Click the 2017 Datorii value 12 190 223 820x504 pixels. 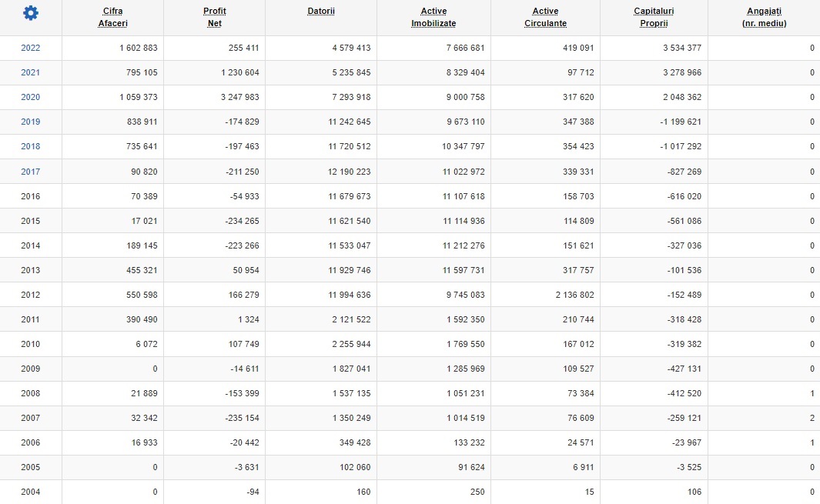pyautogui.click(x=350, y=172)
